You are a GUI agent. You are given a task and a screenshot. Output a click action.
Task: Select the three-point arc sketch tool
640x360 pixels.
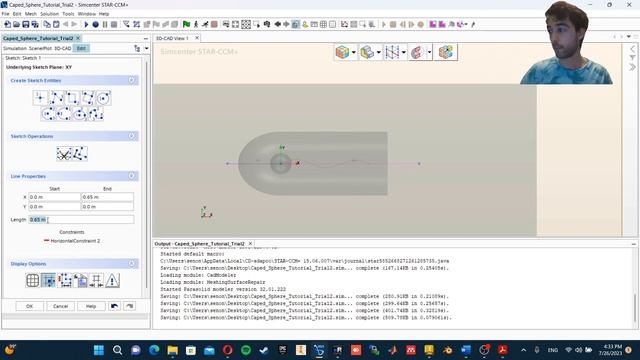pyautogui.click(x=64, y=114)
